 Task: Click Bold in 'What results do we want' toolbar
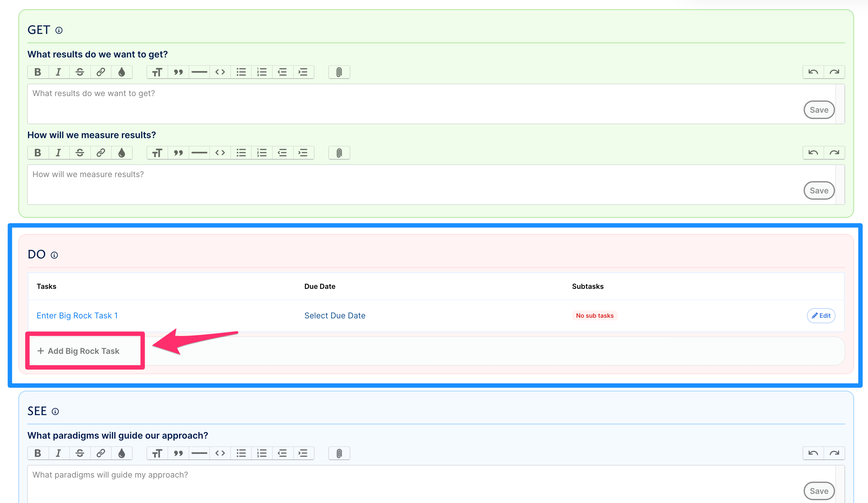(38, 72)
